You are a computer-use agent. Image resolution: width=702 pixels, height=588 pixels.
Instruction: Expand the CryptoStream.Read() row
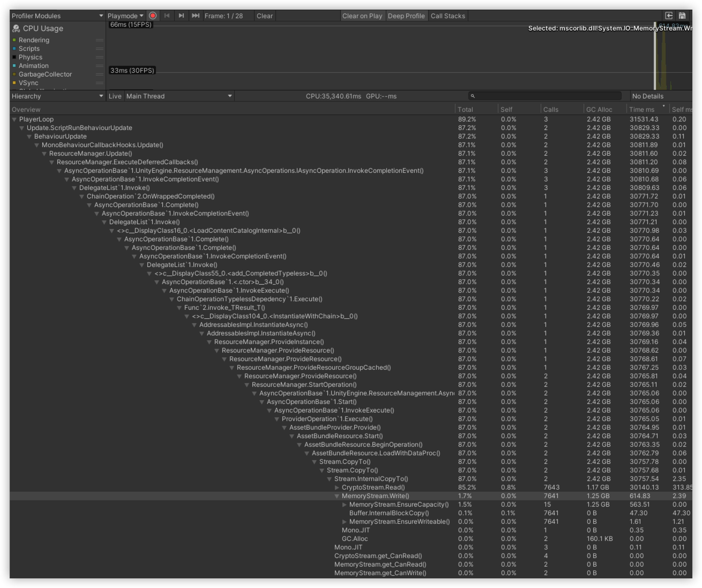pos(337,487)
